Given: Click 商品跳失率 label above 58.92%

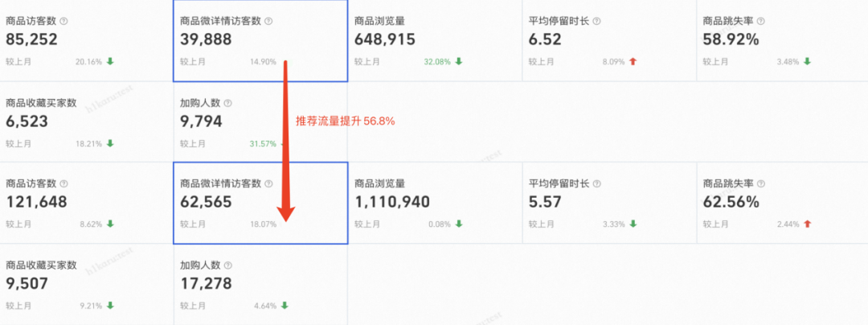Looking at the screenshot, I should point(728,21).
